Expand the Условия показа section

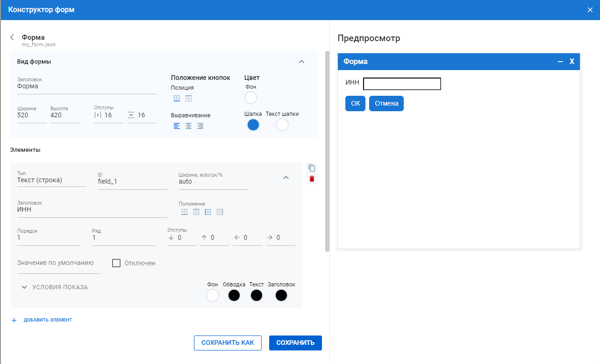[x=54, y=287]
